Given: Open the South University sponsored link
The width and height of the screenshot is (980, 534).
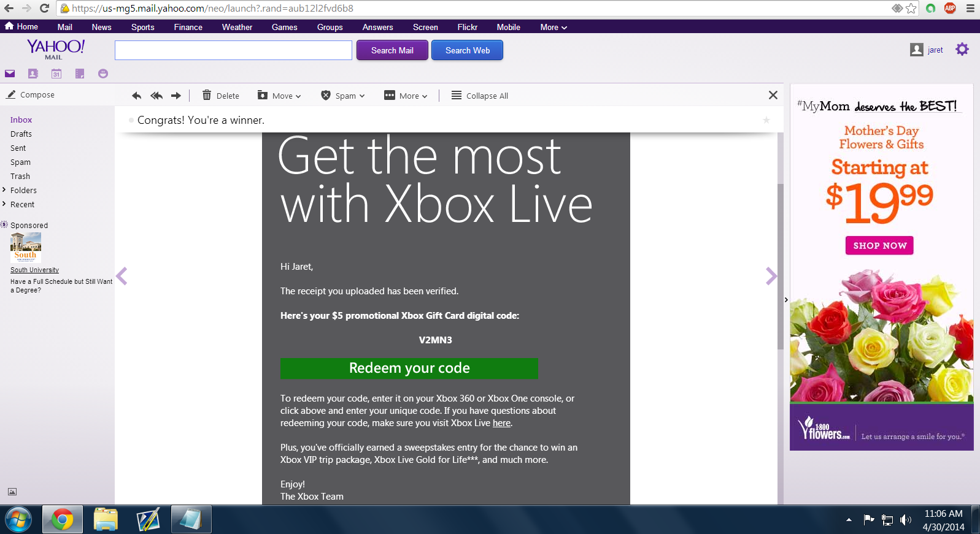Looking at the screenshot, I should tap(34, 270).
